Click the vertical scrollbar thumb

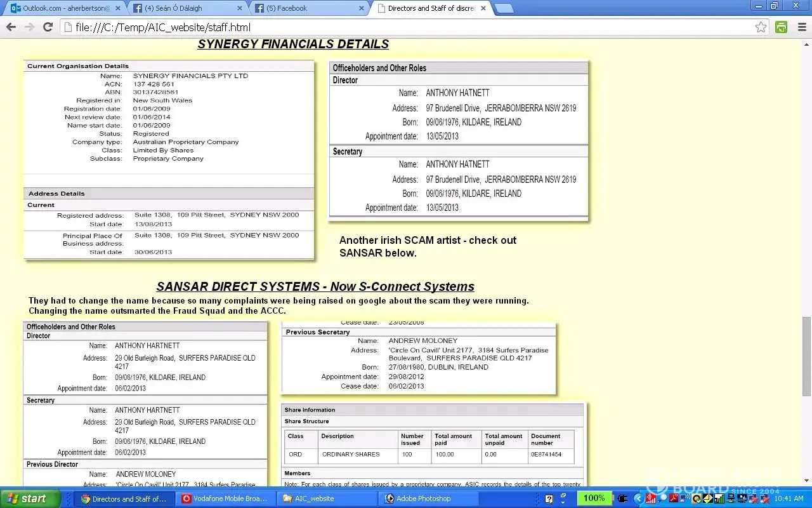click(x=806, y=356)
